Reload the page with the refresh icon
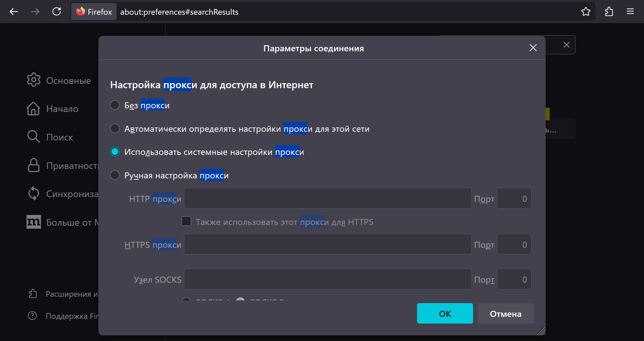 tap(57, 12)
